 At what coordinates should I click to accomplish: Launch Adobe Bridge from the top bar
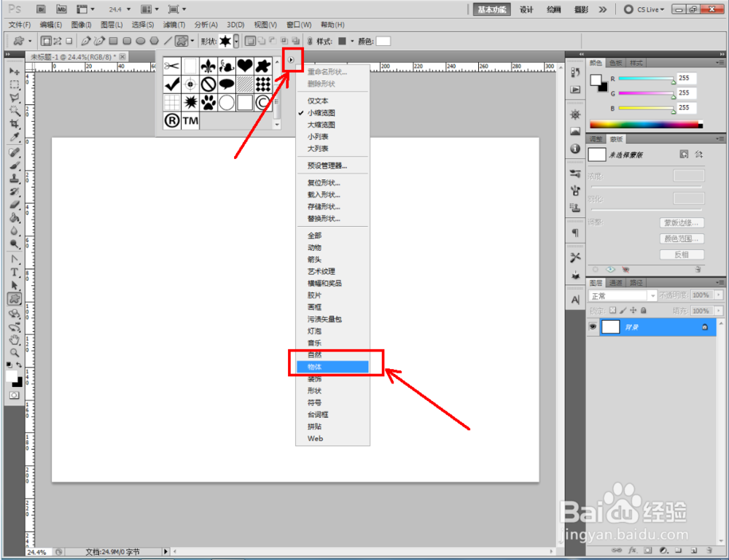tap(41, 9)
